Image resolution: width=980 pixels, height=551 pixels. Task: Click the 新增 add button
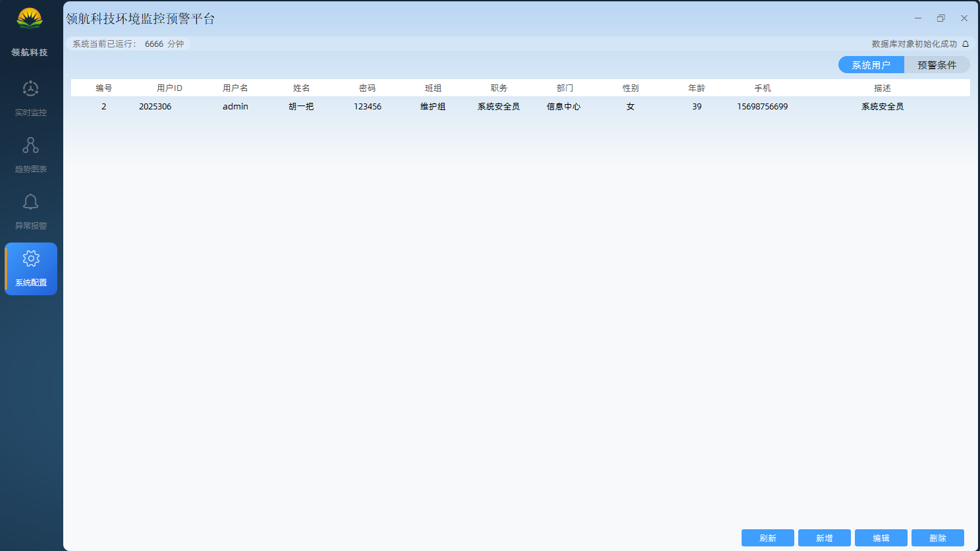[825, 538]
